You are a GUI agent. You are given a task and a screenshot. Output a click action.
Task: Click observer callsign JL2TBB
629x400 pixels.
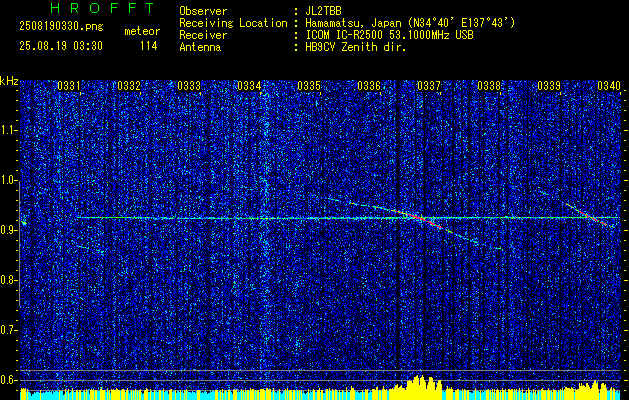click(x=323, y=11)
